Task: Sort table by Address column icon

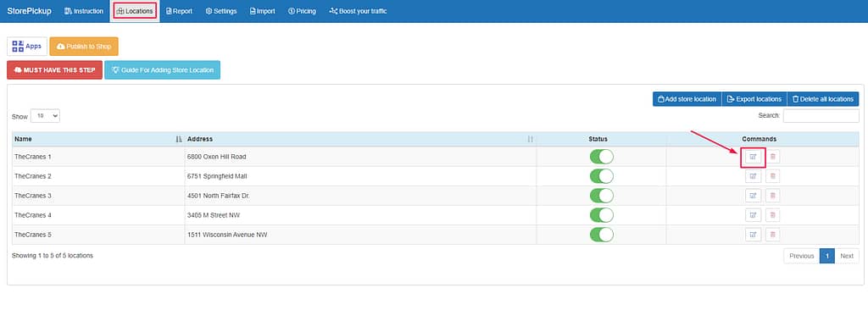Action: click(x=531, y=139)
